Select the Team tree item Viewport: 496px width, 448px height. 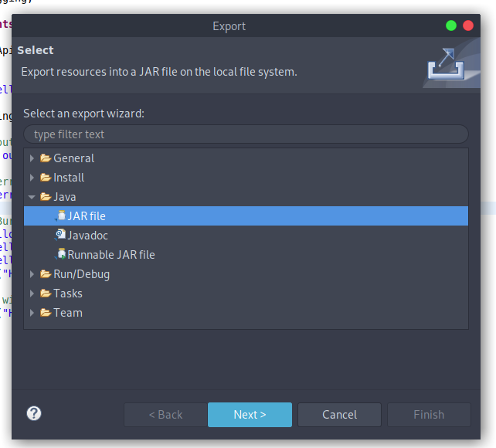(x=68, y=313)
